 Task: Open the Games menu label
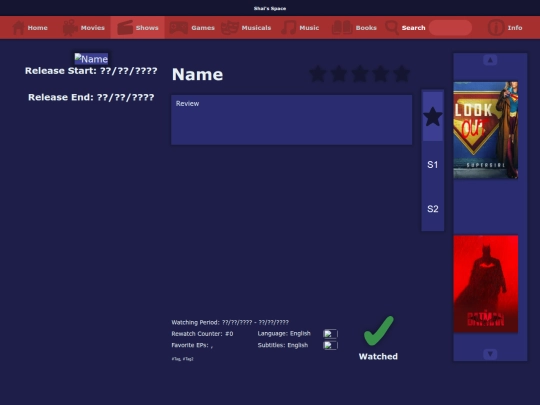tap(203, 28)
